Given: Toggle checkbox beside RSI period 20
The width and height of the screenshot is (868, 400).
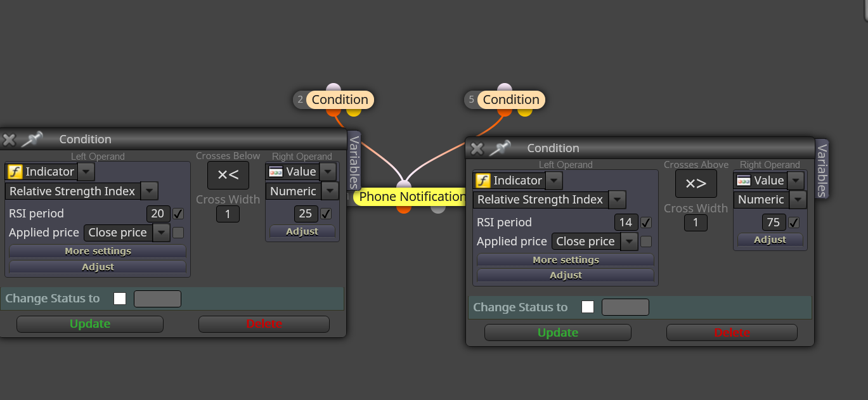Looking at the screenshot, I should [x=178, y=214].
